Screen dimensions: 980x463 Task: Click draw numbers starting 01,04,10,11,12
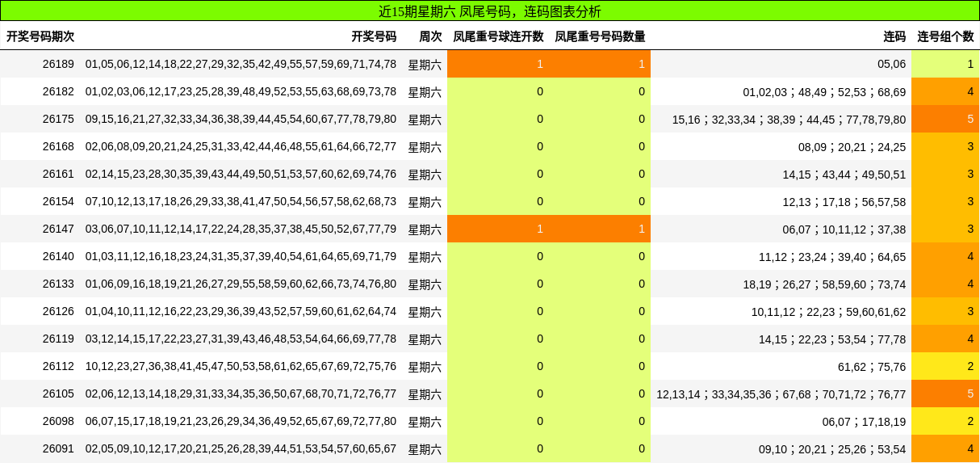241,311
